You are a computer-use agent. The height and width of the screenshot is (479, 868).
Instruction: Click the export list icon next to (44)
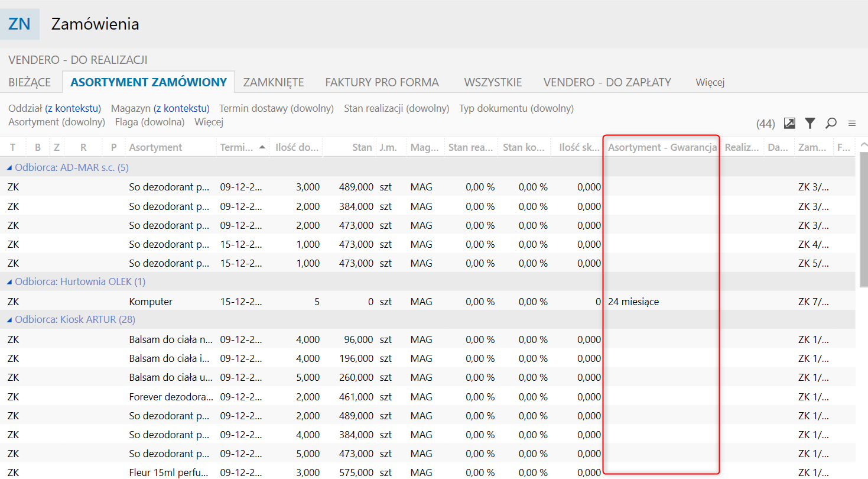[789, 123]
